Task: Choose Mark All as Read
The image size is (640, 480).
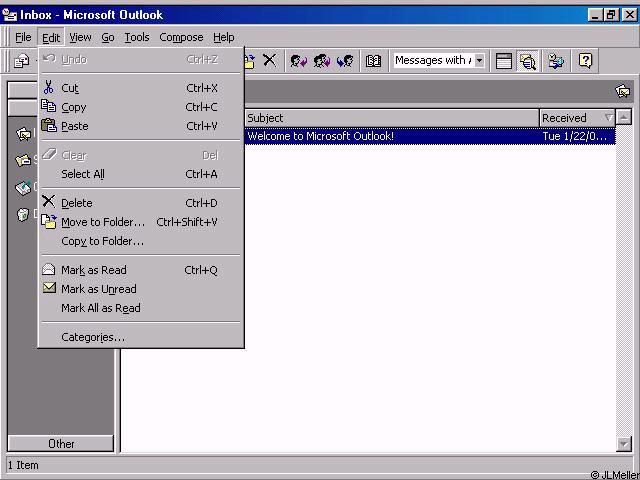Action: coord(141,308)
